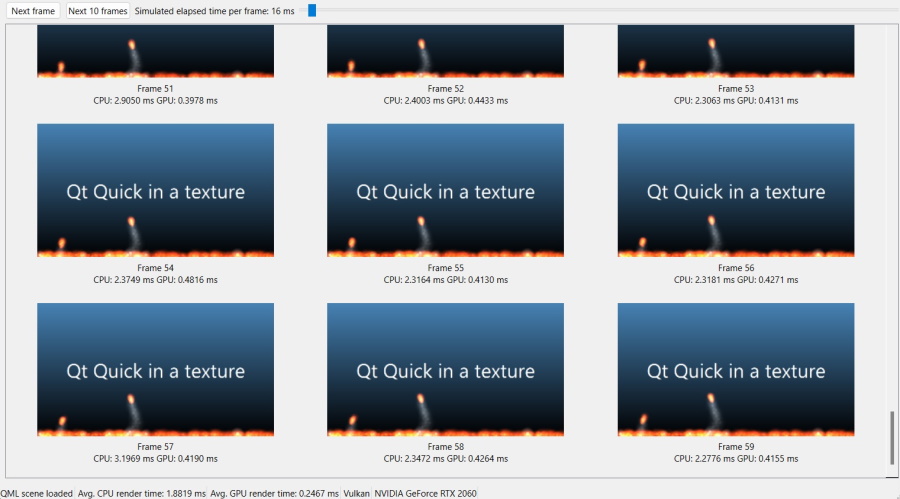Click the partially visible Frame 51 image
The height and width of the screenshot is (499, 900).
pyautogui.click(x=155, y=52)
